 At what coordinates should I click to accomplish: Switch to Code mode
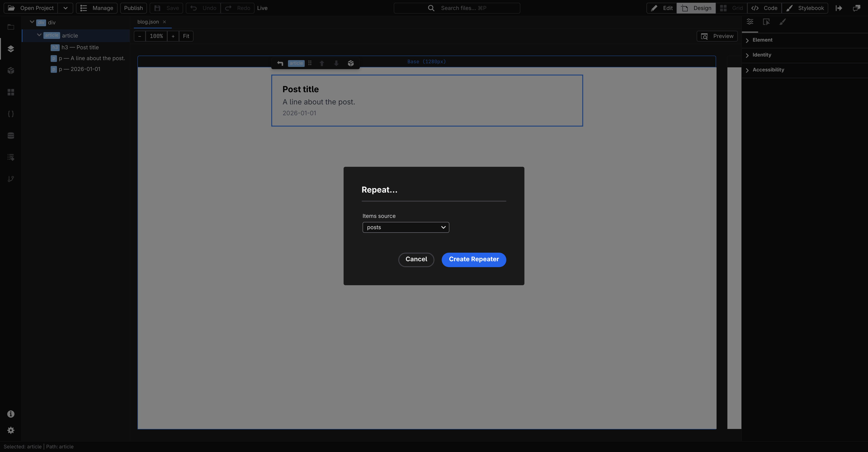[x=764, y=8]
